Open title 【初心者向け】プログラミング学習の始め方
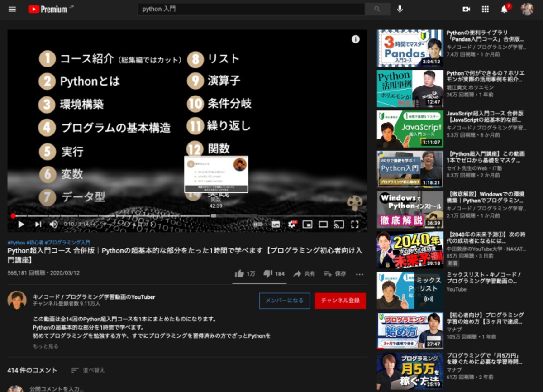Image resolution: width=543 pixels, height=392 pixels. point(485,318)
